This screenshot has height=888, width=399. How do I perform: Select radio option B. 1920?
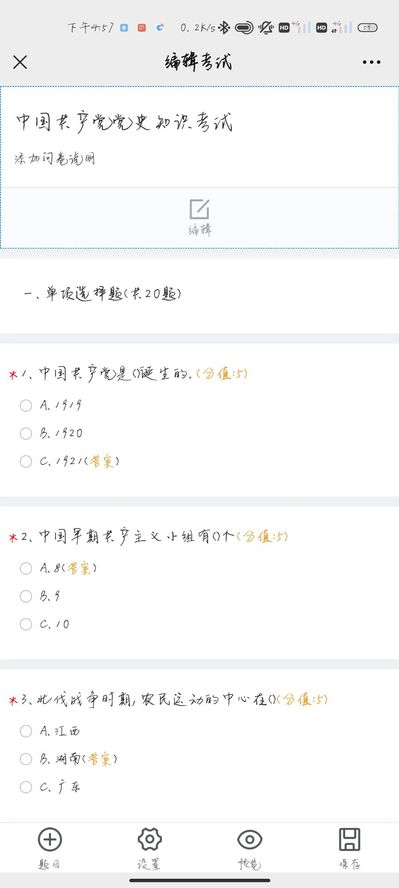coord(26,433)
